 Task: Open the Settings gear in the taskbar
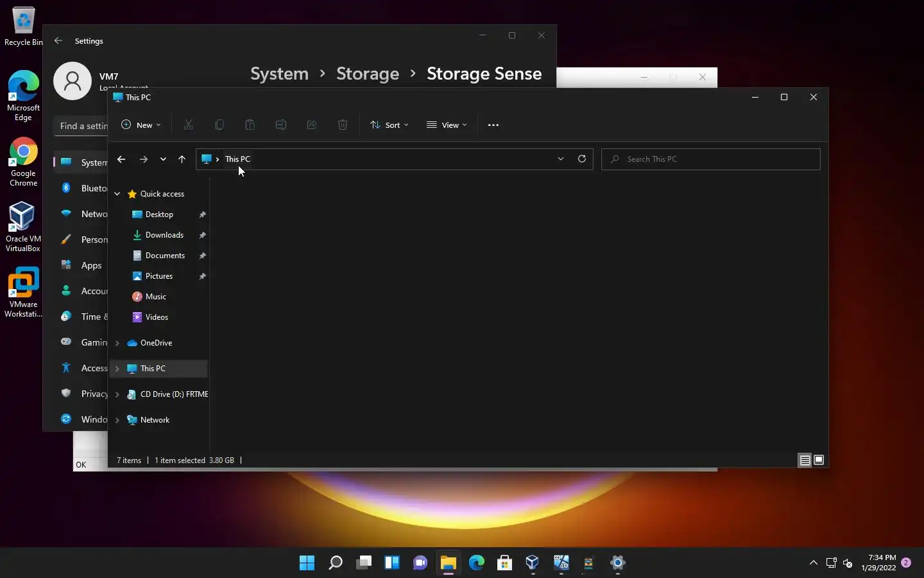(617, 563)
